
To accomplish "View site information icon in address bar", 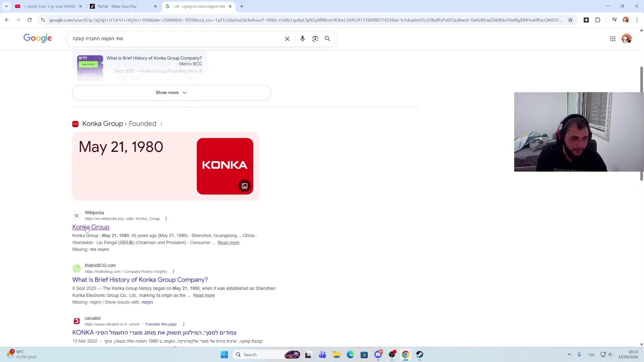I will point(43,20).
